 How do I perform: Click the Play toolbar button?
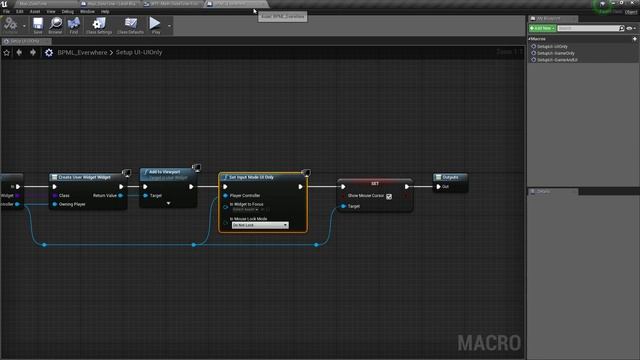point(155,25)
